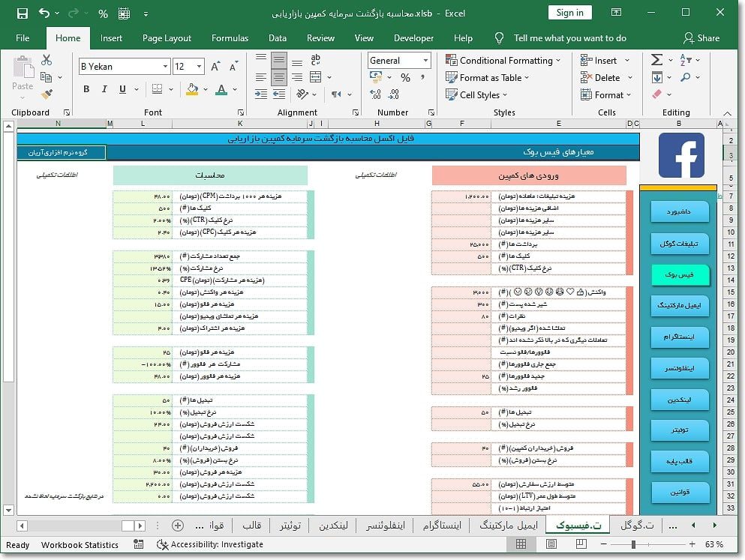Toggle Bold formatting
The height and width of the screenshot is (560, 745).
[86, 88]
